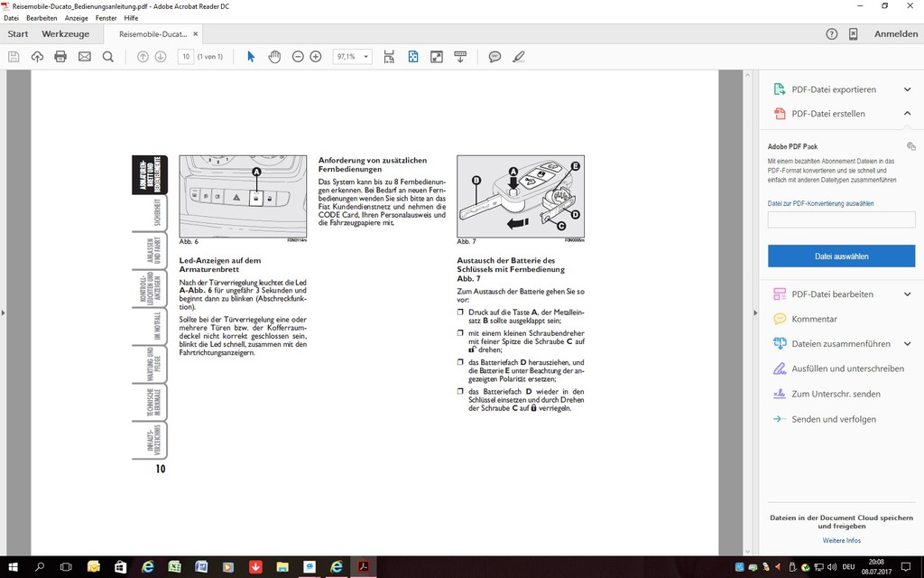Open Ausfüllen und unterschreiben tool
This screenshot has height=578, width=924.
(x=847, y=368)
